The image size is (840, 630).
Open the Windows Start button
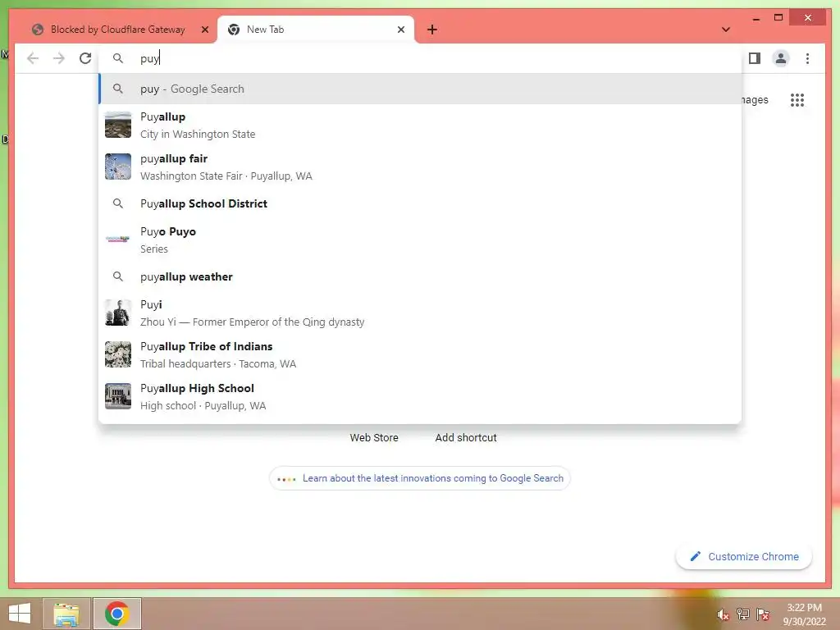(x=20, y=614)
